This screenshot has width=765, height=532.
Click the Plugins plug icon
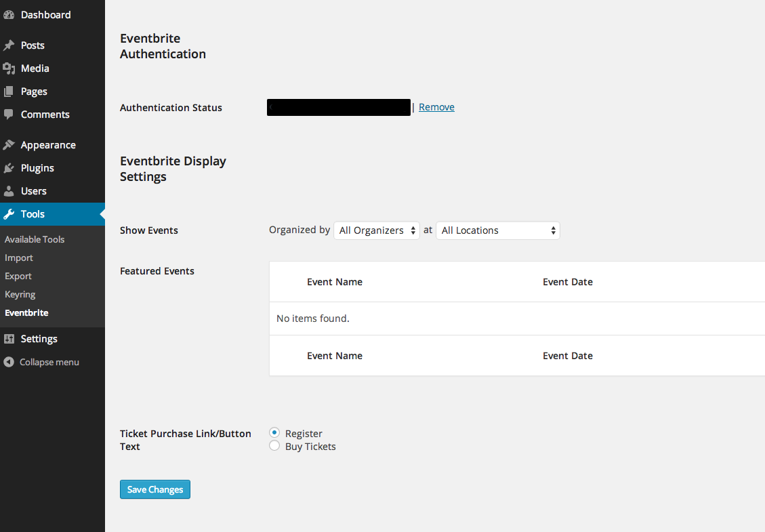(9, 168)
